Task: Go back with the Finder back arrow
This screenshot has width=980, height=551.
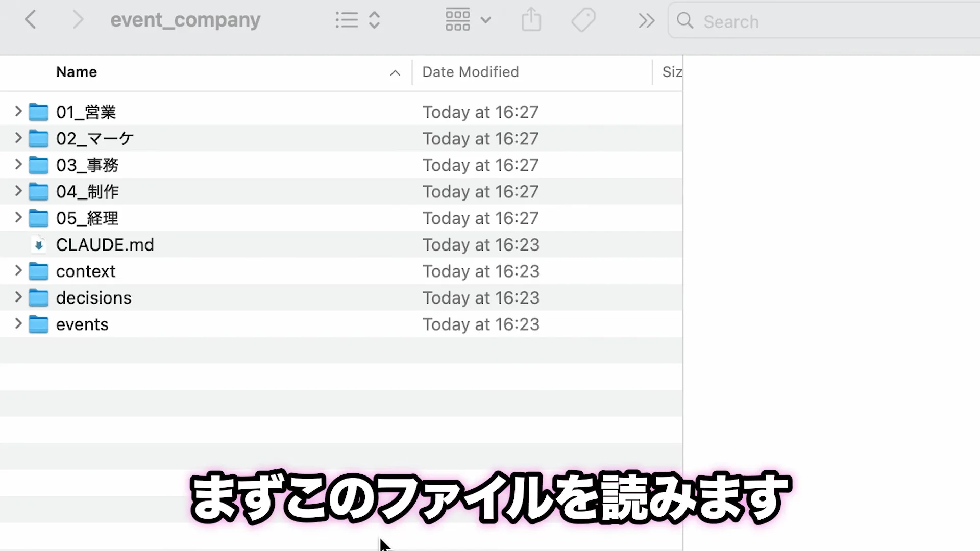Action: [31, 20]
